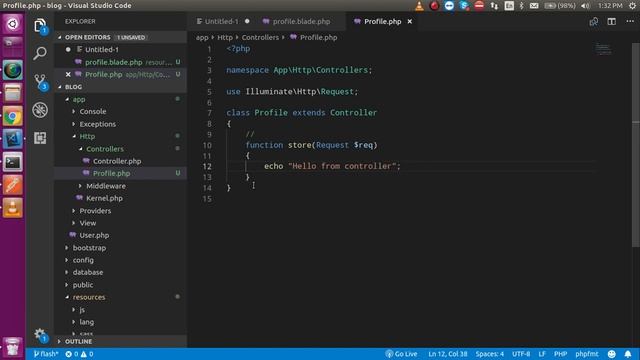Open the Source Control view
The width and height of the screenshot is (640, 360).
click(40, 81)
